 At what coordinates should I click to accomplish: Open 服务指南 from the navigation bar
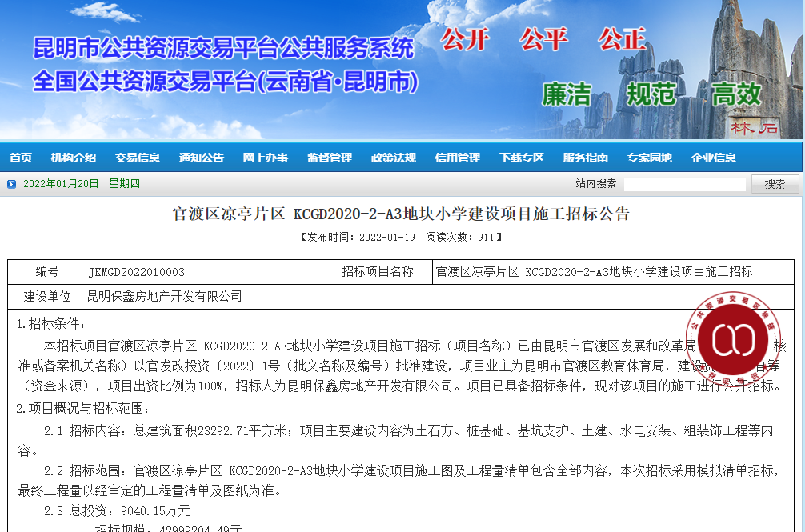(586, 158)
